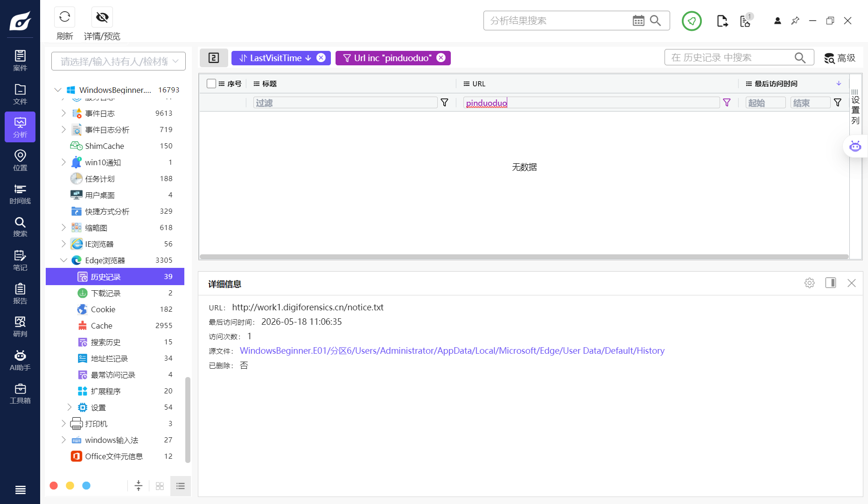Viewport: 868px width, 504px height.
Task: Select 地址栏记录 in the tree
Action: pyautogui.click(x=115, y=358)
